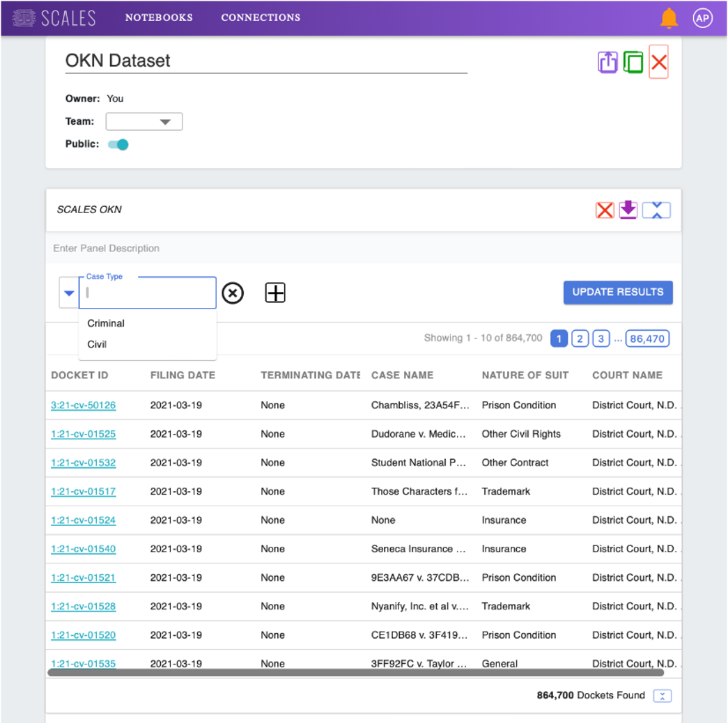
Task: Click the notification bell icon
Action: [x=669, y=18]
